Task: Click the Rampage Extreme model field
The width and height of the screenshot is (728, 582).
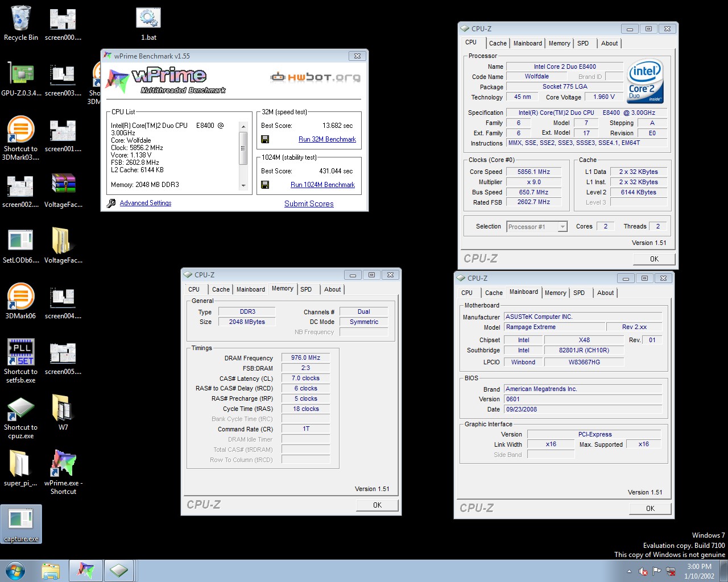Action: [554, 327]
